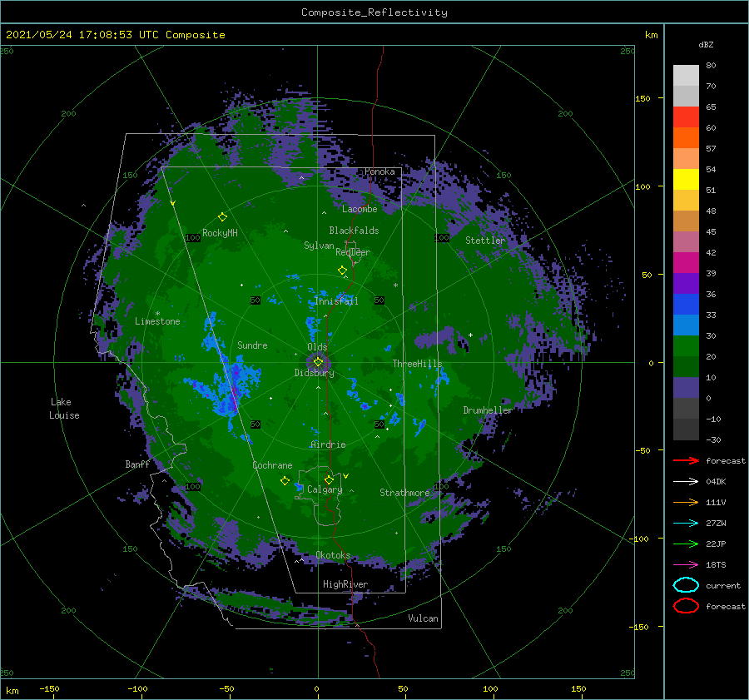Click the Banff label on map
The image size is (749, 700).
pyautogui.click(x=137, y=464)
